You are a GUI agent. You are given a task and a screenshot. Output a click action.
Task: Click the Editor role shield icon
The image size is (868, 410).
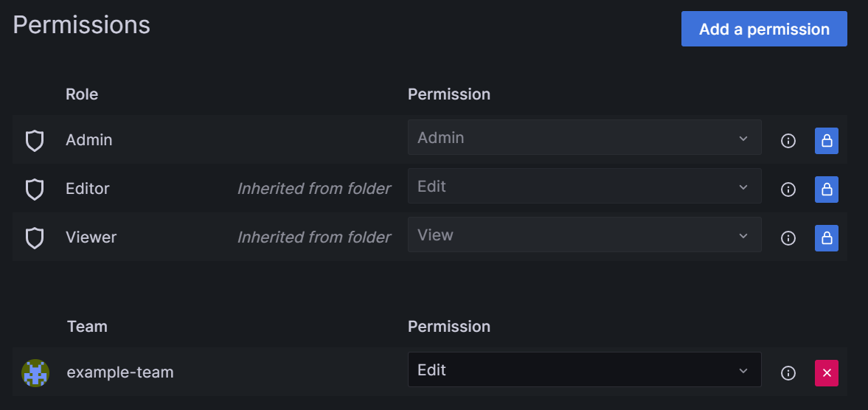pos(35,190)
